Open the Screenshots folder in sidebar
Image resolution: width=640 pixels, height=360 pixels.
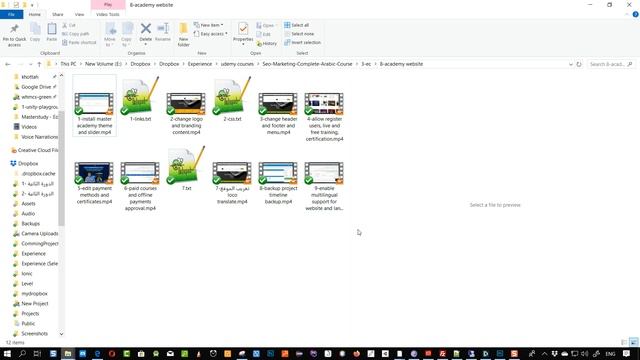pos(34,333)
